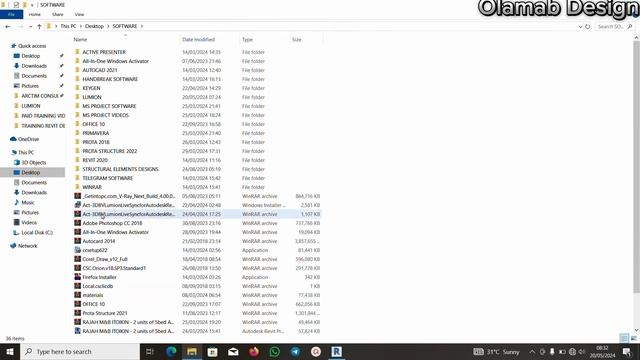Screen dimensions: 640x360
Task: Open Task View on taskbar
Action: coord(150,351)
